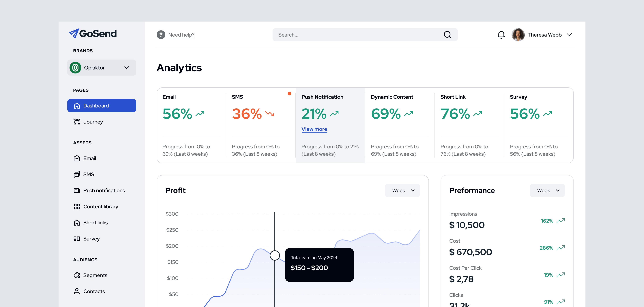The width and height of the screenshot is (644, 307).
Task: Click the upward trend arrow on Email card
Action: pos(200,114)
